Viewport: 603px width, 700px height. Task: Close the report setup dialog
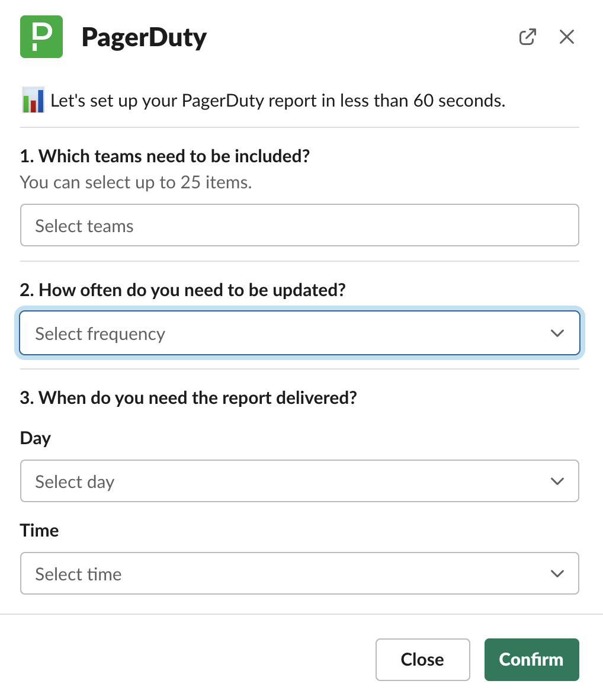[x=422, y=659]
